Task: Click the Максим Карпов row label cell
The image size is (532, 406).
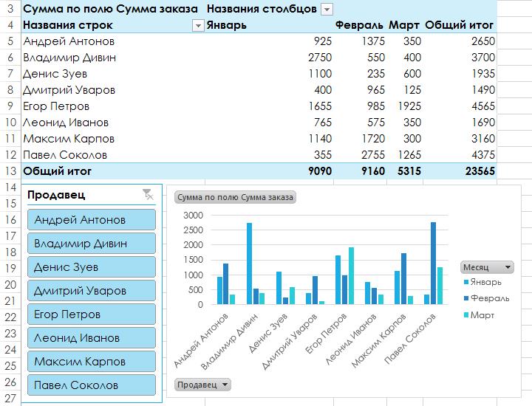Action: pos(113,139)
